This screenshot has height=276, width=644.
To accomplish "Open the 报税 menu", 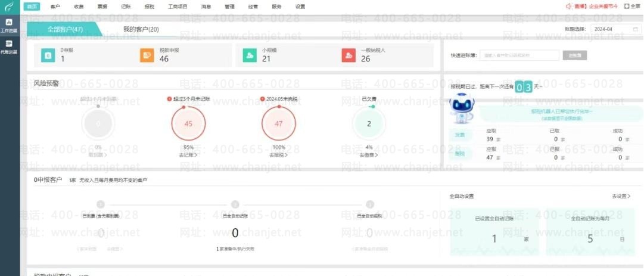I will click(150, 7).
